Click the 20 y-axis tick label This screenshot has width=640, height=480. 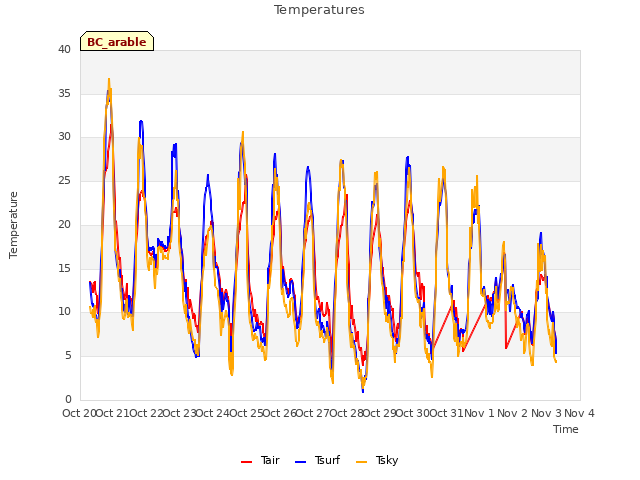(64, 224)
